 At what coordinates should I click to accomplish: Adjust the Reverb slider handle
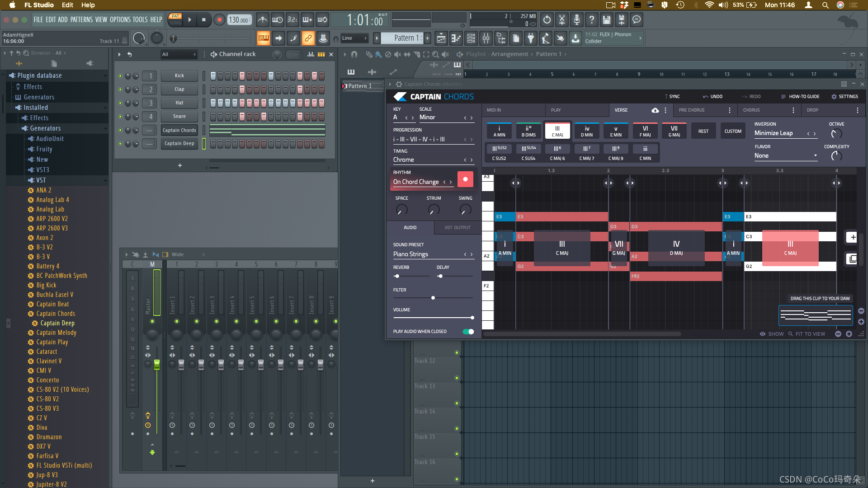[397, 277]
